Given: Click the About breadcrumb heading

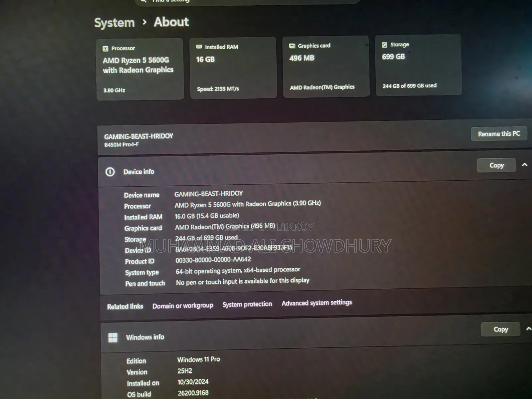Looking at the screenshot, I should pyautogui.click(x=171, y=22).
